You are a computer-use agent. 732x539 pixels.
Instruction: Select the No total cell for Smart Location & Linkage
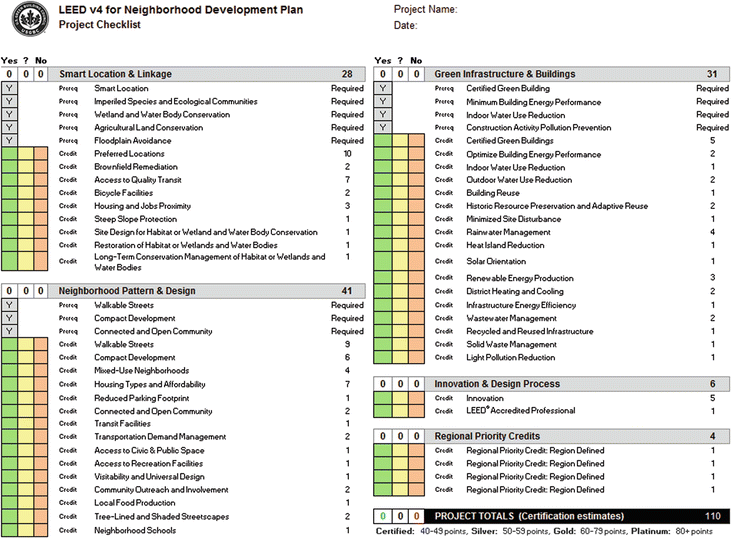pyautogui.click(x=41, y=74)
